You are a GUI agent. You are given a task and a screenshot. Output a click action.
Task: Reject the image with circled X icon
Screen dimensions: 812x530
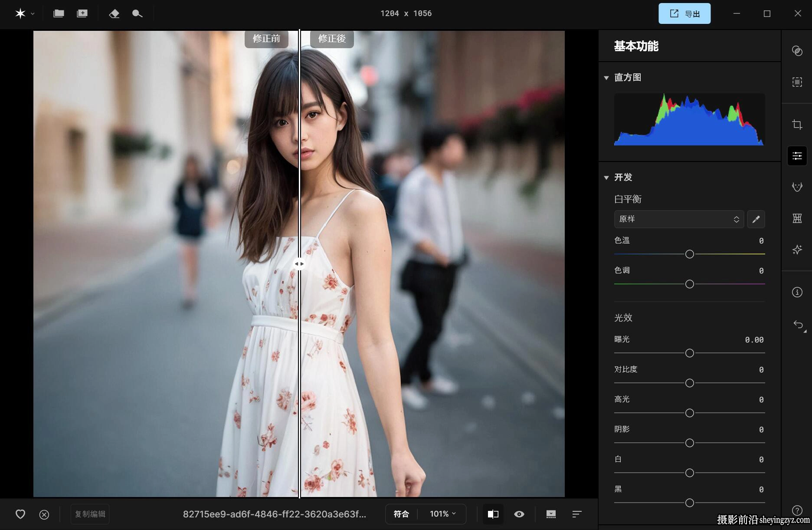click(x=44, y=514)
